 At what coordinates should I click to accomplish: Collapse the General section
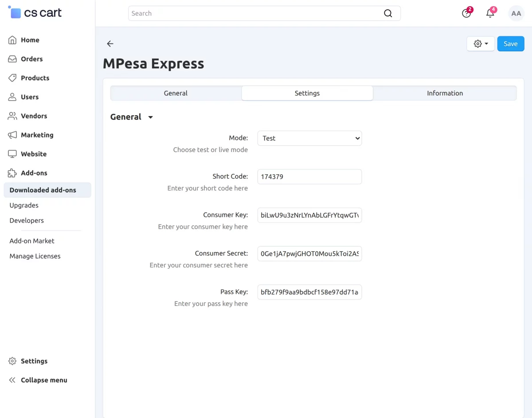(x=132, y=117)
